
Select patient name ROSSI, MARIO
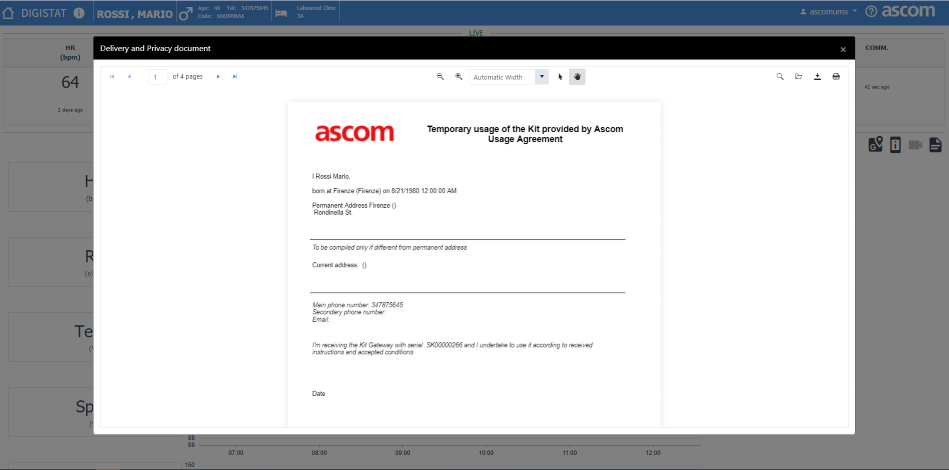pyautogui.click(x=134, y=14)
